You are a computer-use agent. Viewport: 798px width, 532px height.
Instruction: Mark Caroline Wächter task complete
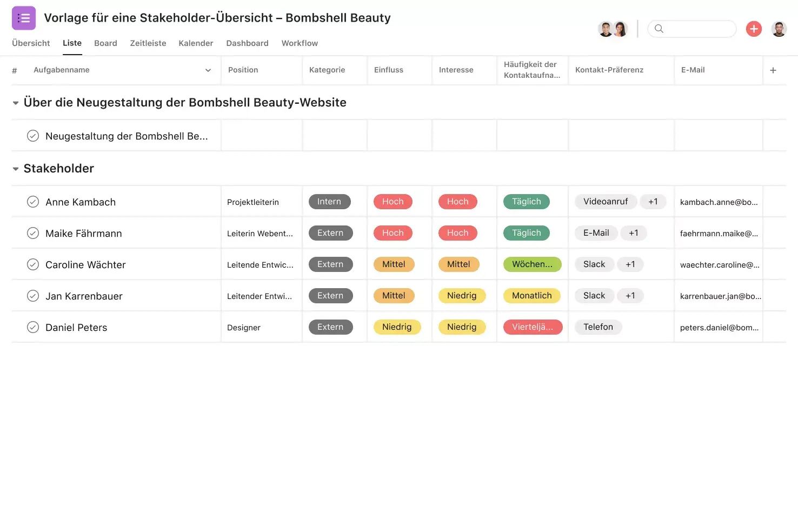33,264
